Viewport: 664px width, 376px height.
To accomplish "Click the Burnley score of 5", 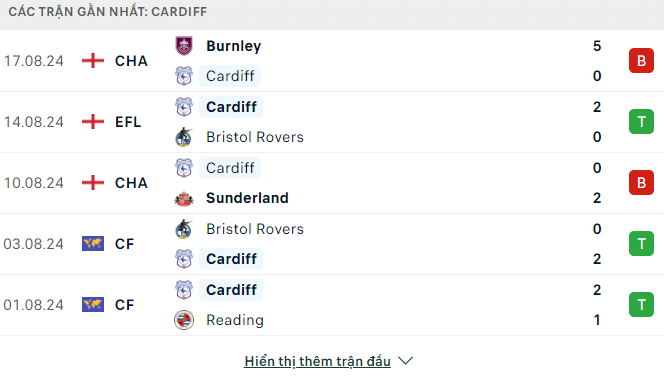I will [597, 46].
